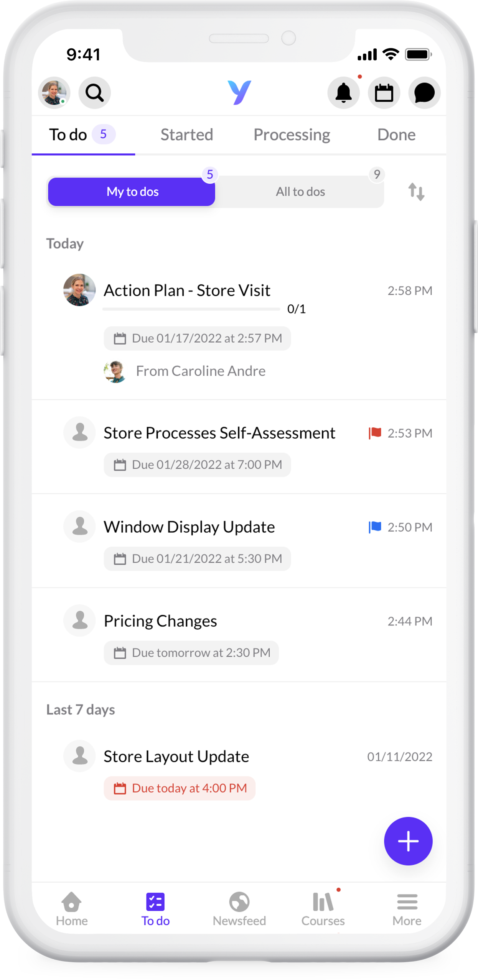This screenshot has width=478, height=980.
Task: Switch to All to dos filter
Action: point(300,192)
